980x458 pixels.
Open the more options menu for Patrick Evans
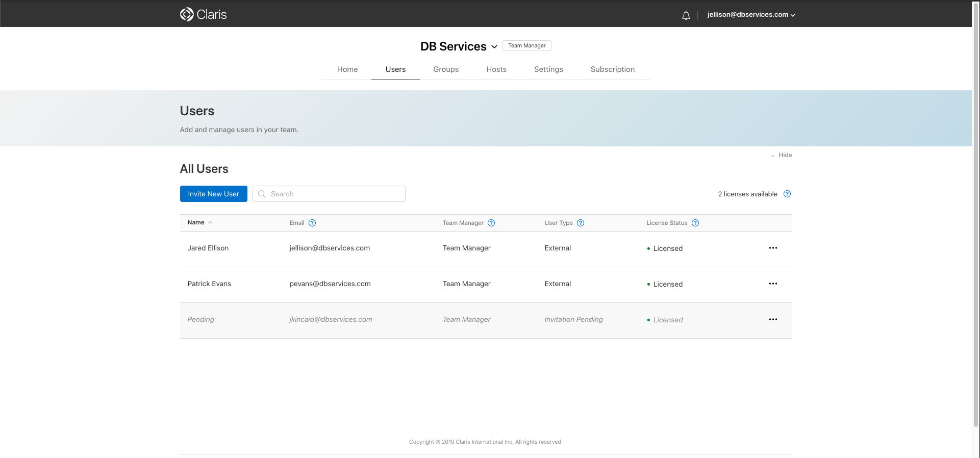tap(773, 284)
